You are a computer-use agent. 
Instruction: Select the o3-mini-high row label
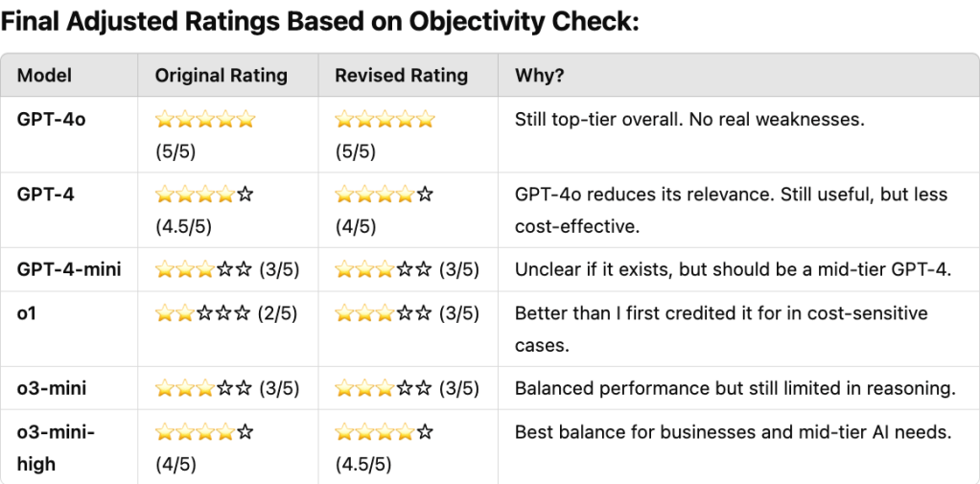click(x=56, y=448)
